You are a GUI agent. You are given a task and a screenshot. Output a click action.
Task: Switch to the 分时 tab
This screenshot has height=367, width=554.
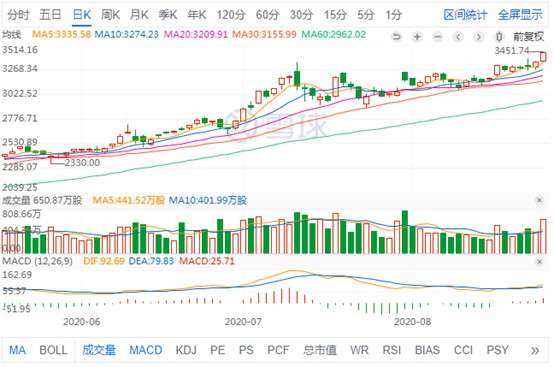pos(18,15)
